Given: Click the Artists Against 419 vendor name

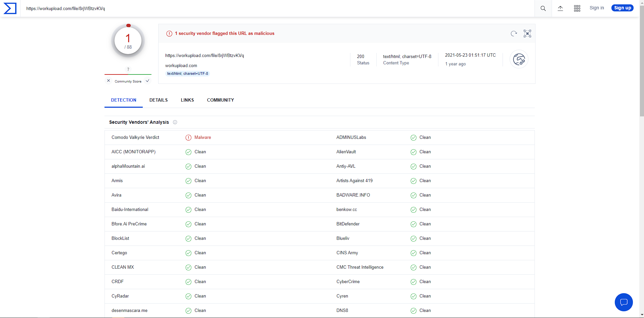Looking at the screenshot, I should coord(354,181).
